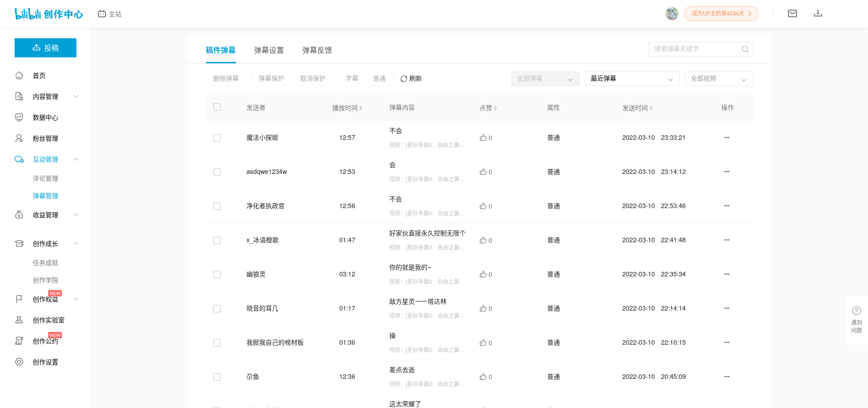Click the download client icon
Viewport: 868px width, 408px height.
click(818, 14)
